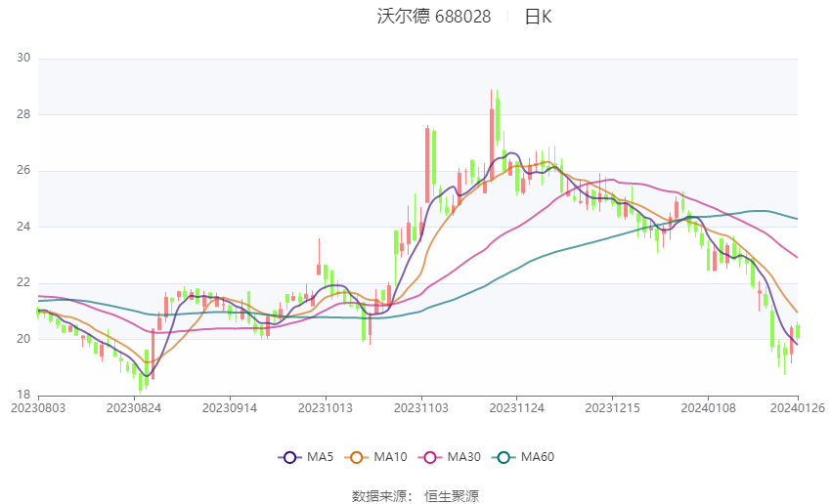Click the 沃尔德 688028 chart title
The image size is (831, 504).
[434, 17]
